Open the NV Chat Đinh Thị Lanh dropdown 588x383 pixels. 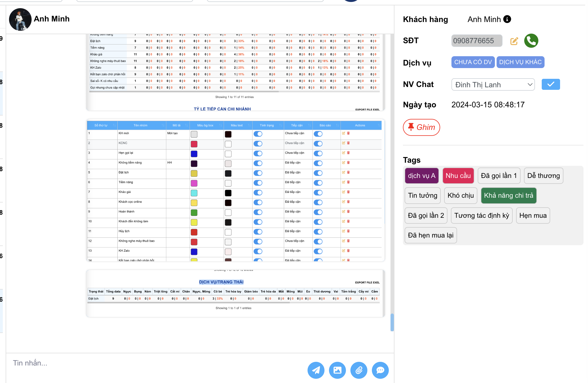[493, 84]
